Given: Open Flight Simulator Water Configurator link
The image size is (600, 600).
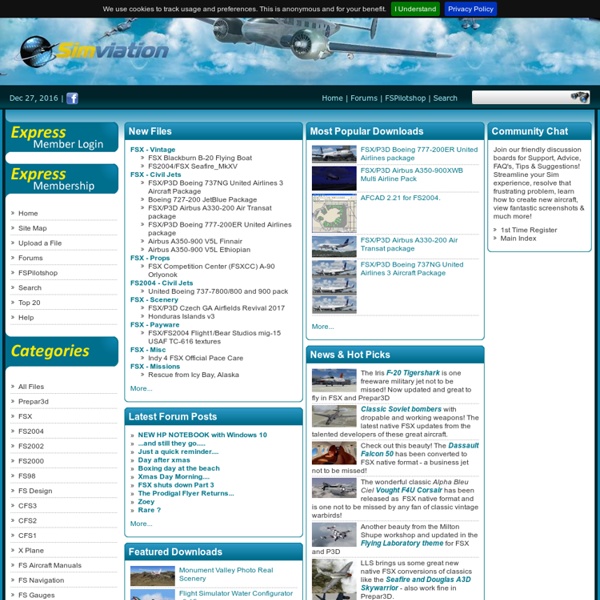Looking at the screenshot, I should pos(236,593).
